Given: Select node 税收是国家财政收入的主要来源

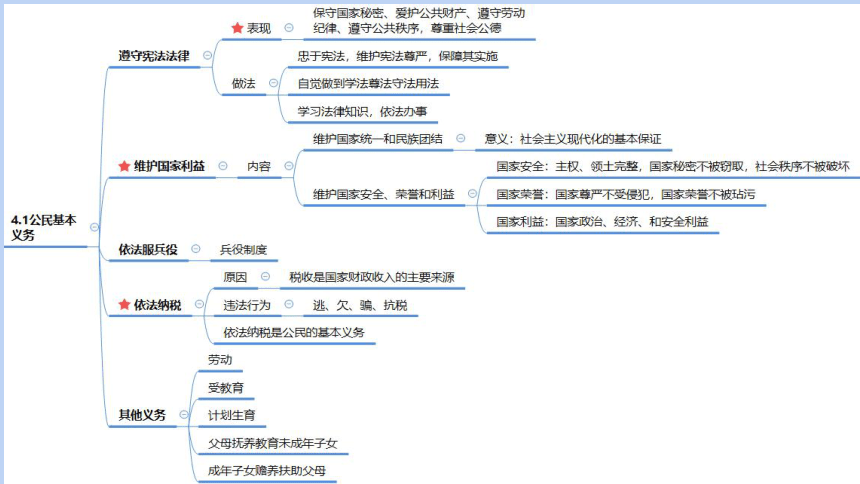Looking at the screenshot, I should [372, 277].
